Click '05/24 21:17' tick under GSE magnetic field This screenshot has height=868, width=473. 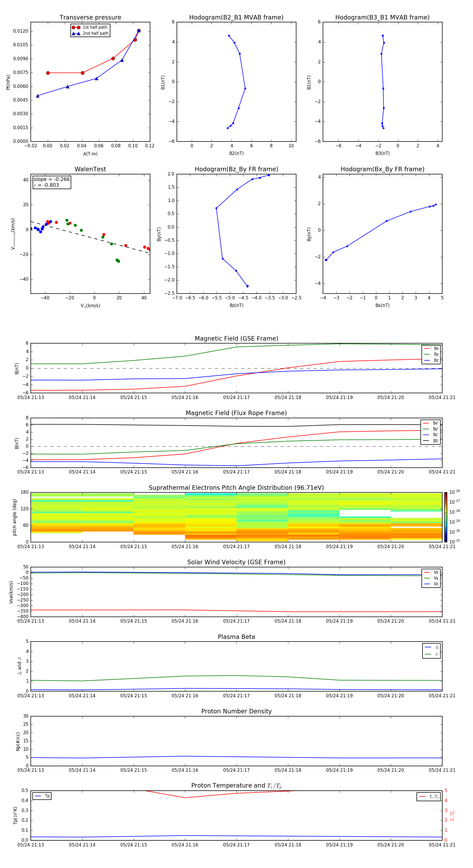click(x=236, y=398)
